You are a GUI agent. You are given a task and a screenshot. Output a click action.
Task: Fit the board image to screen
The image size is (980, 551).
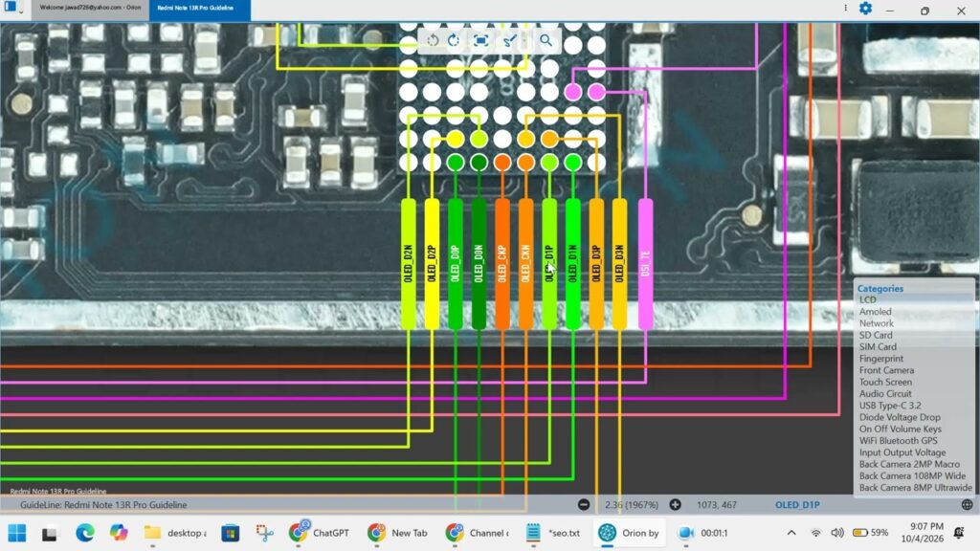(480, 40)
